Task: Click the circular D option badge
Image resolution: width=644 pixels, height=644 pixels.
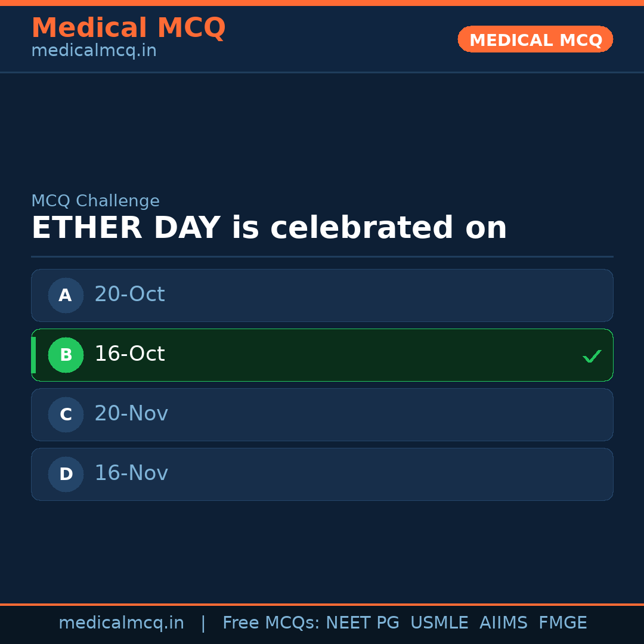Action: tap(66, 474)
